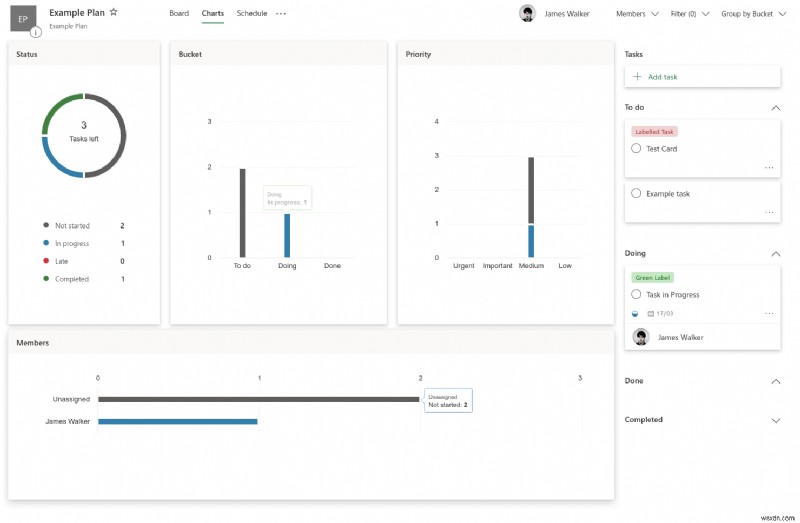
Task: Click gray Medium bar segment in Priority chart
Action: click(531, 190)
